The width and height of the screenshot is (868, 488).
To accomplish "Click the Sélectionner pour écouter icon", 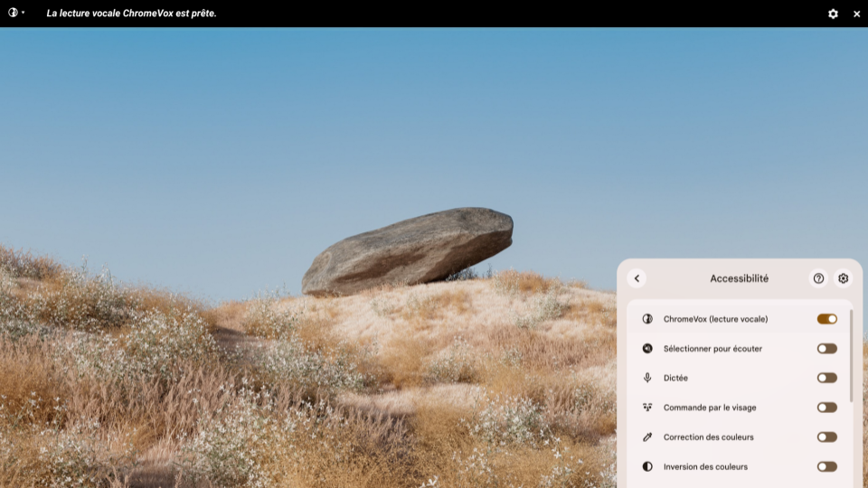I will tap(647, 349).
